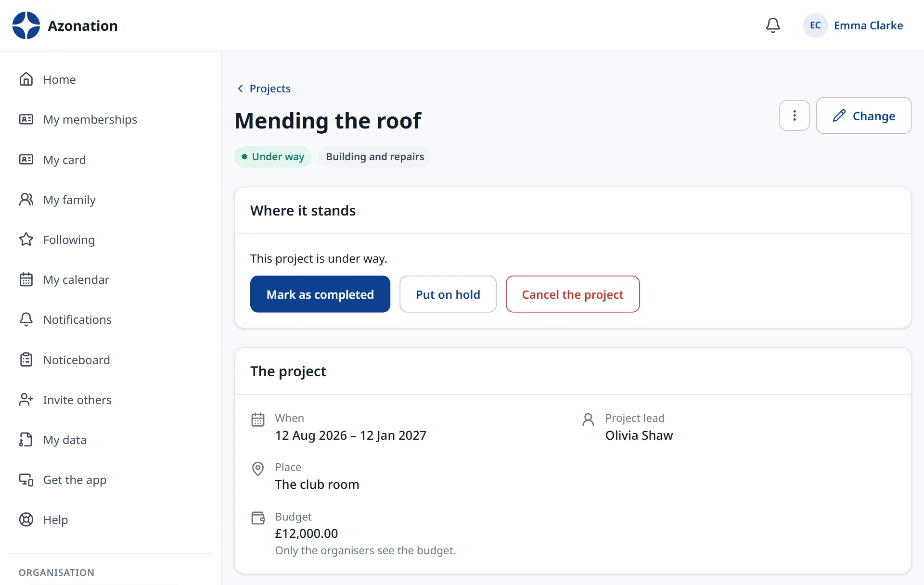924x585 pixels.
Task: Click the Under way status badge
Action: tap(273, 157)
